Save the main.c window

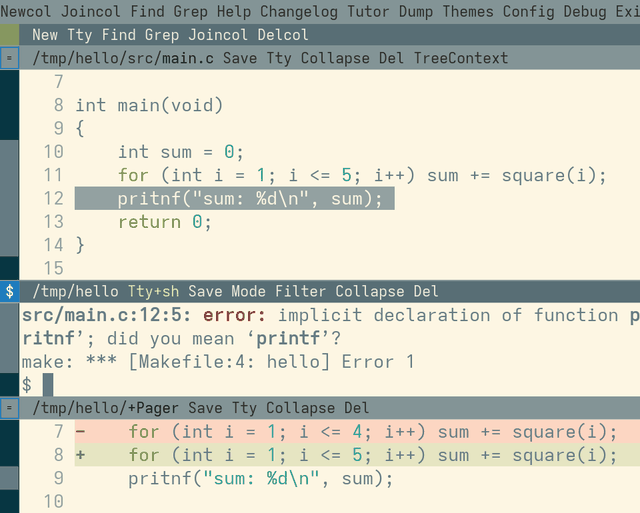[x=240, y=58]
